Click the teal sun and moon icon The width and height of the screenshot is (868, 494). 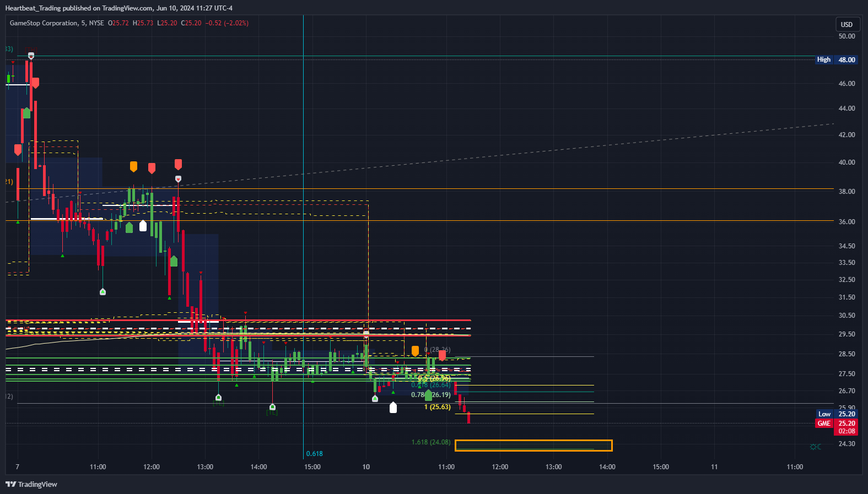coord(816,447)
